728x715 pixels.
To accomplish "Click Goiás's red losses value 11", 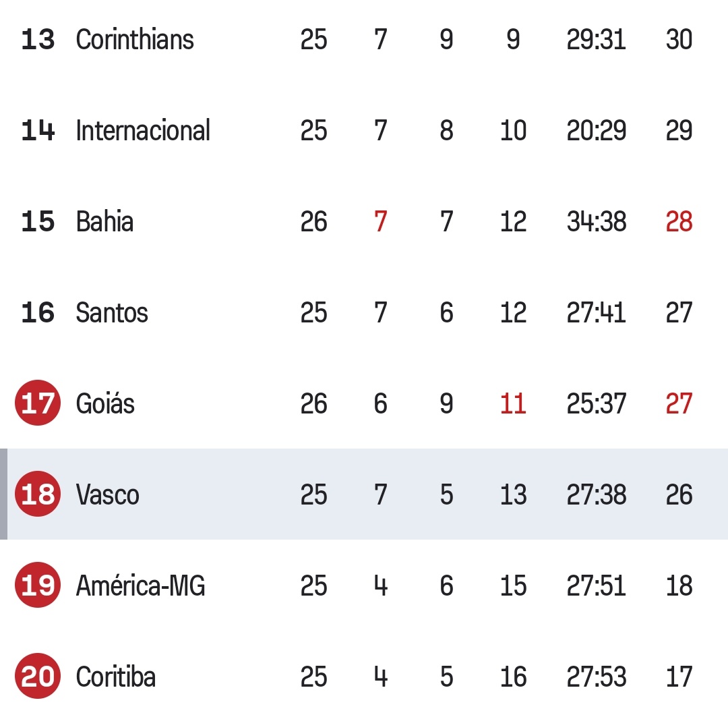I will coord(513,403).
